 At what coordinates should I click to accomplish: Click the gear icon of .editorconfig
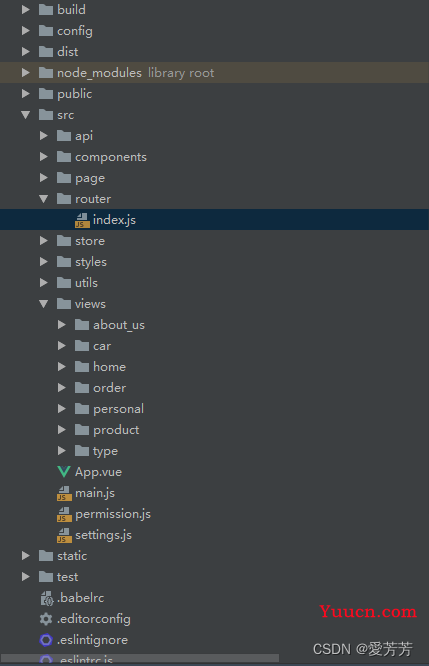pyautogui.click(x=46, y=619)
